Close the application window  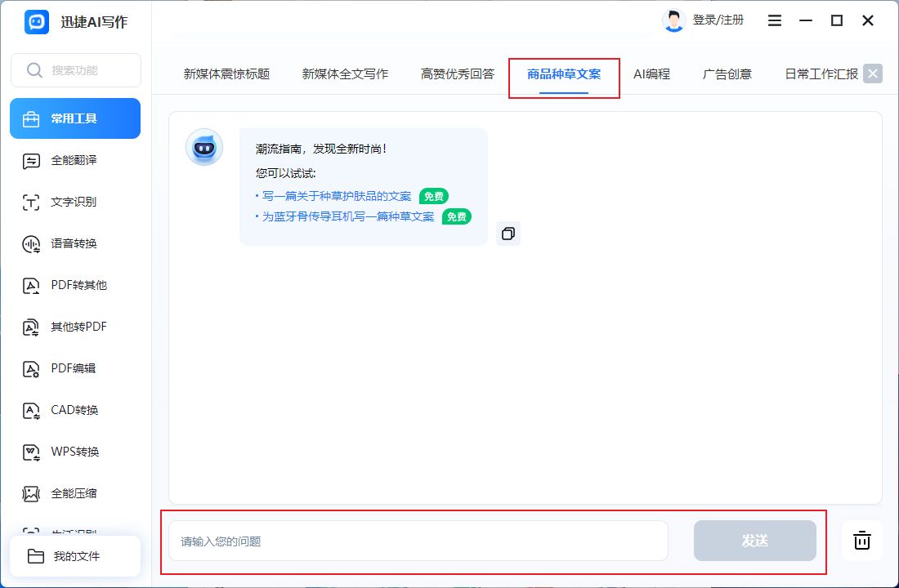tap(867, 20)
